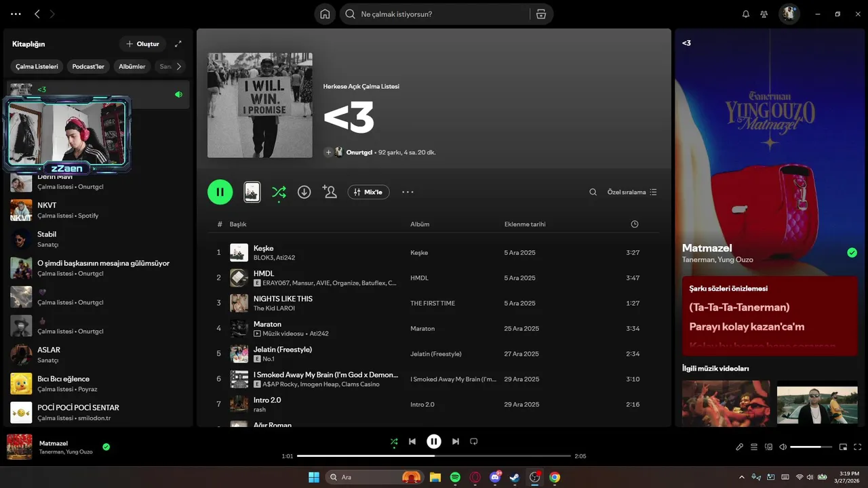This screenshot has height=488, width=868.
Task: Select the Intro 2.0 track
Action: pyautogui.click(x=433, y=405)
